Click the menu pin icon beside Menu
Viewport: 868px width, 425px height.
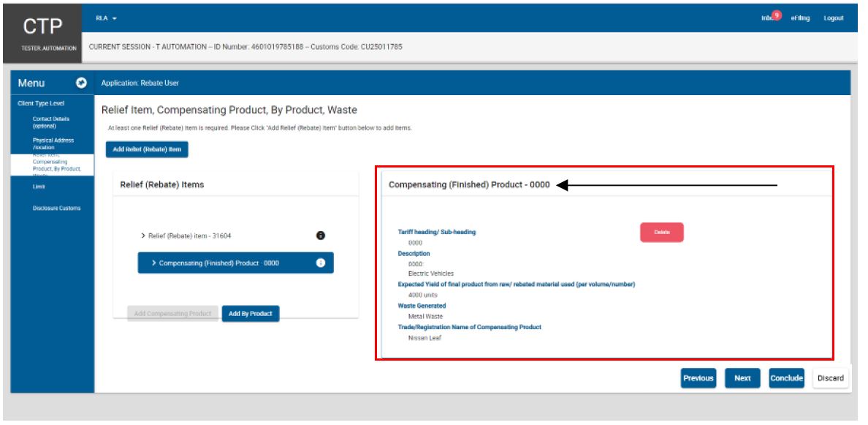[x=81, y=83]
